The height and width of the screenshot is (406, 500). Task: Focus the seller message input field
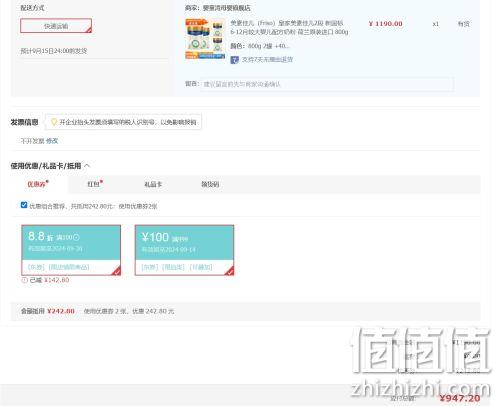coord(327,84)
